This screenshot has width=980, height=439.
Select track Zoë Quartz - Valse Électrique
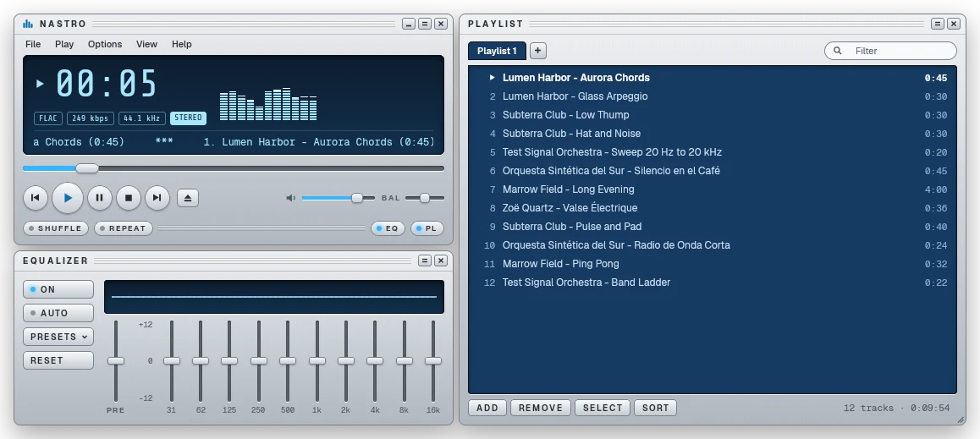click(713, 208)
